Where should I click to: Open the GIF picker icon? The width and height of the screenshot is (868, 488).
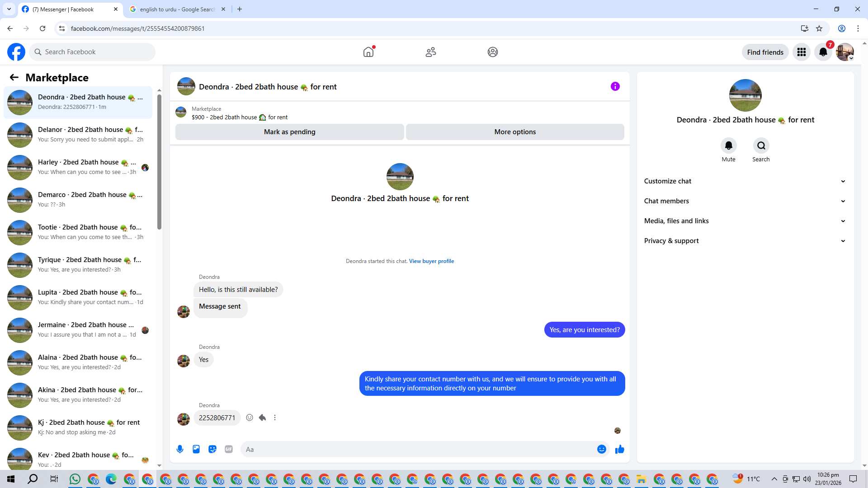(x=229, y=449)
